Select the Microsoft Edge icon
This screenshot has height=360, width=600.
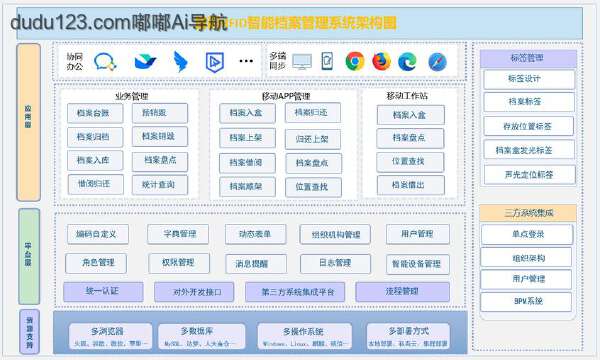(408, 62)
